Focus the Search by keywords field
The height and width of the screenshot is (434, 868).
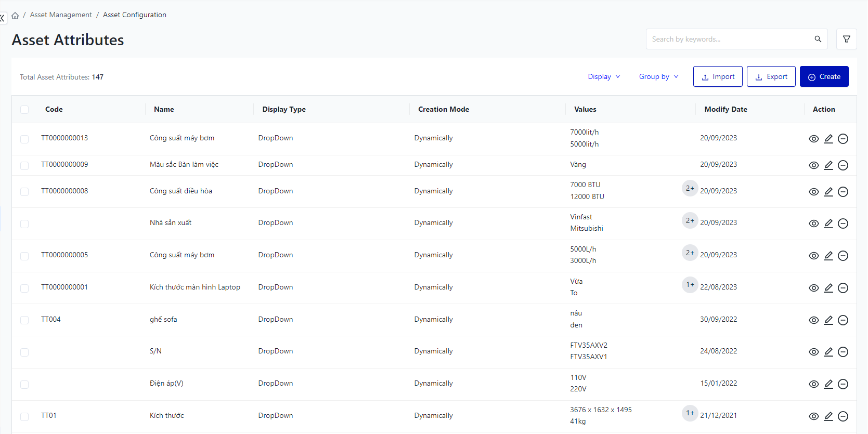728,39
